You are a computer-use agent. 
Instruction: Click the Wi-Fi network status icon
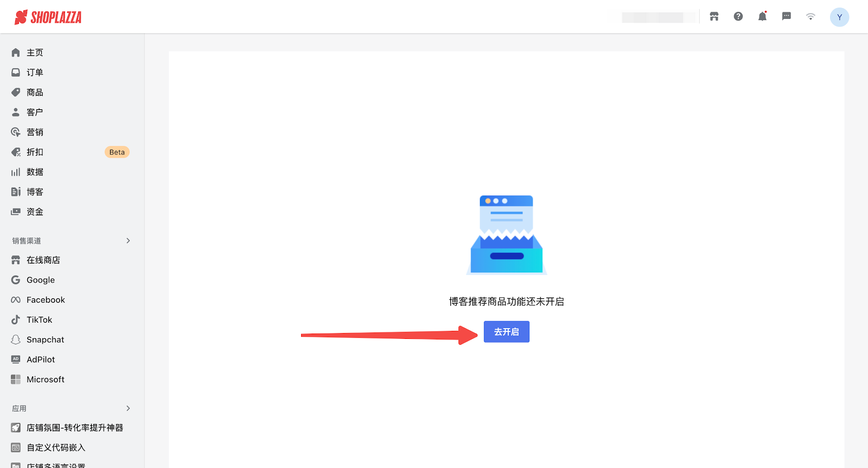click(810, 17)
